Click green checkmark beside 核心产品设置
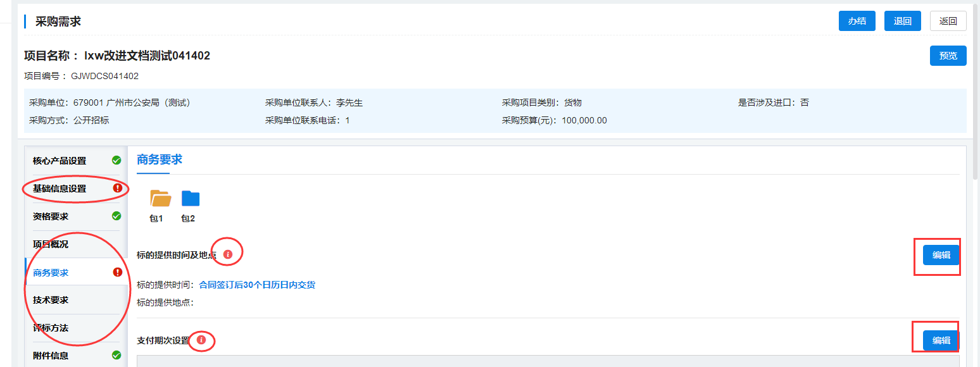The width and height of the screenshot is (980, 367). pos(116,161)
